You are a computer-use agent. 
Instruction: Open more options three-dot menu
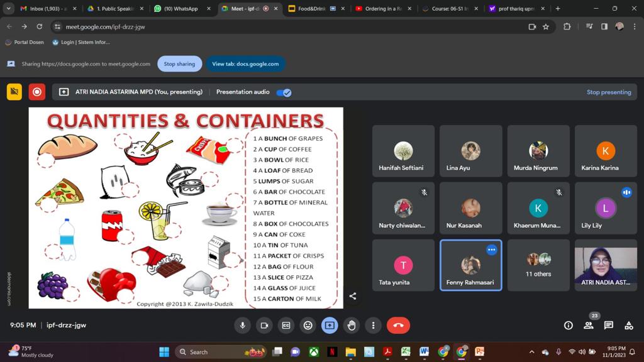pos(373,326)
